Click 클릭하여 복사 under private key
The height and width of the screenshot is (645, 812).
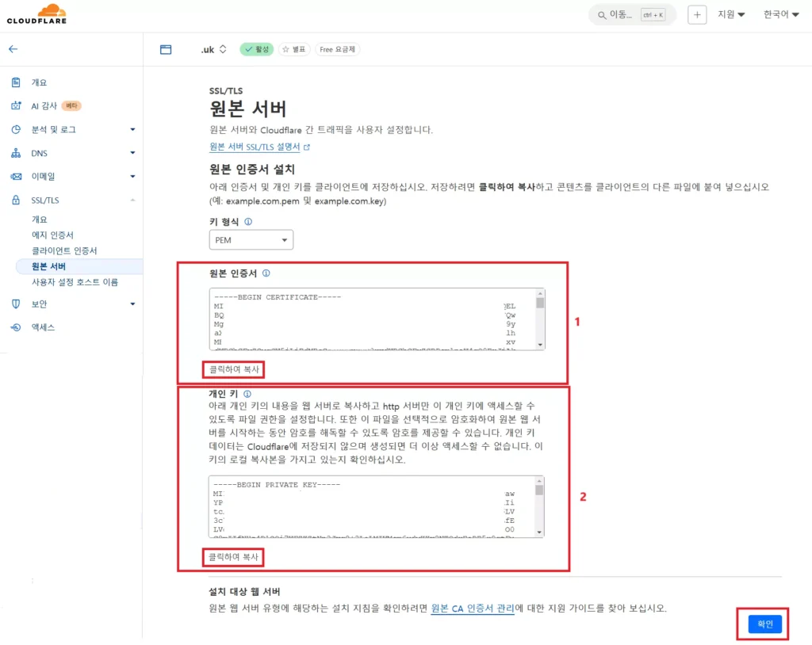click(x=233, y=557)
